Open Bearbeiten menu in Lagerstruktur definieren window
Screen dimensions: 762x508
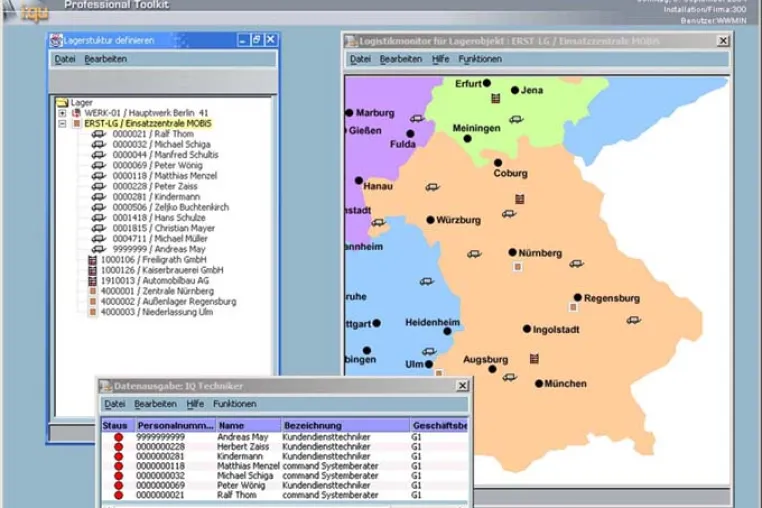105,59
